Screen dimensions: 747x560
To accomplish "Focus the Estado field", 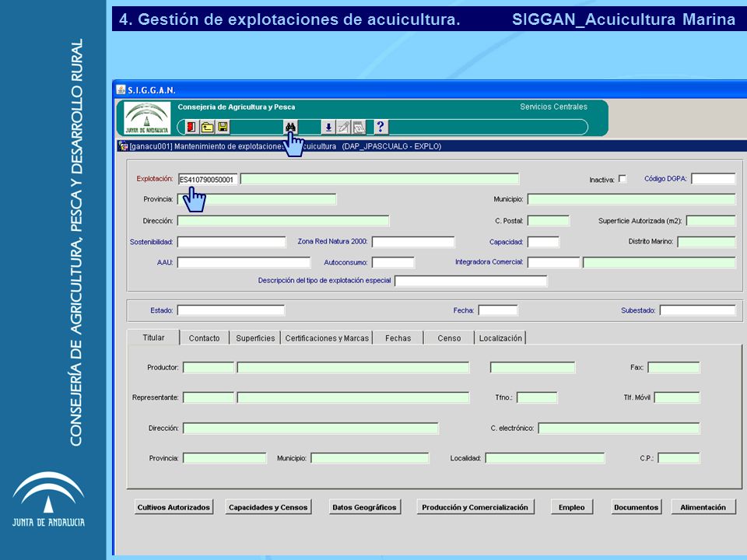I will [x=231, y=310].
